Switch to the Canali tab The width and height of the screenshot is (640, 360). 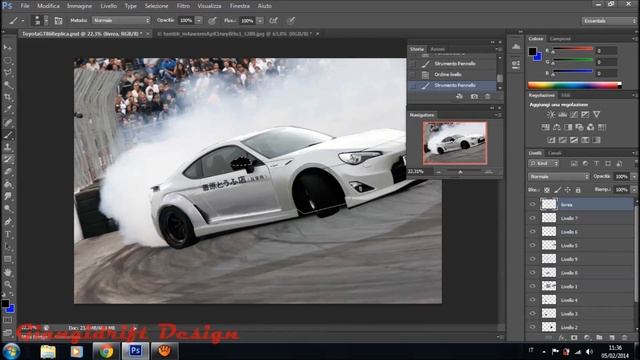click(x=554, y=153)
